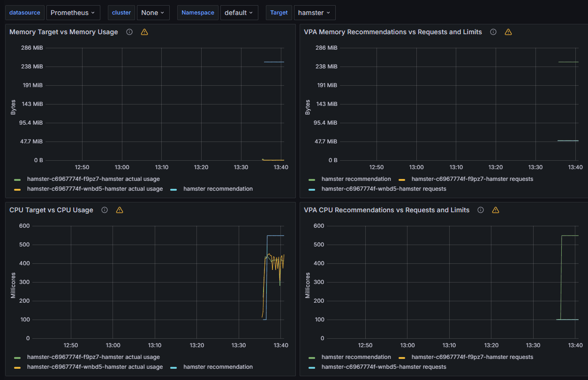Click info icon on CPU Target vs CPU Usage panel
Screen dimensions: 588x380
click(105, 210)
